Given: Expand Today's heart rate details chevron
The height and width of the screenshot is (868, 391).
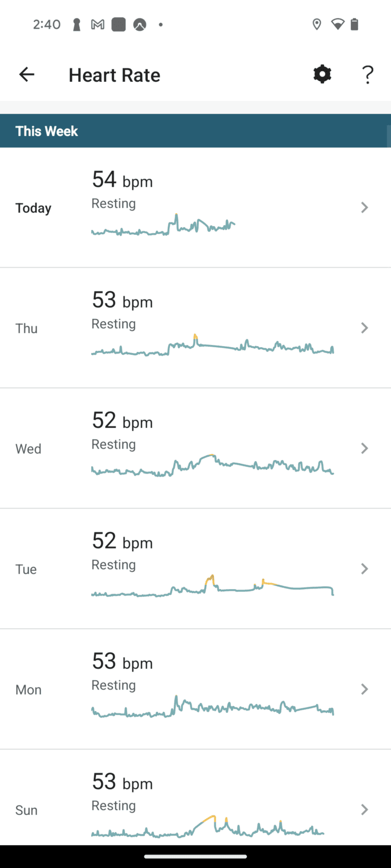Looking at the screenshot, I should click(x=364, y=207).
